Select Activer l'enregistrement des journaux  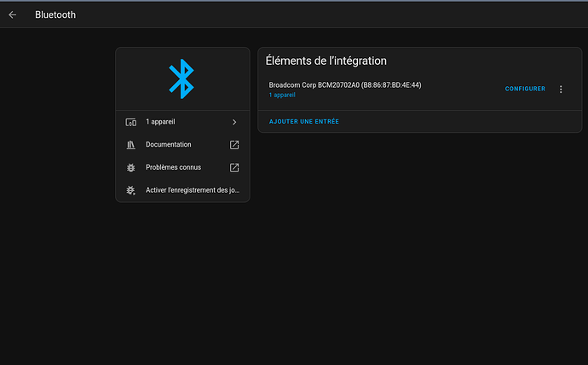tap(182, 190)
